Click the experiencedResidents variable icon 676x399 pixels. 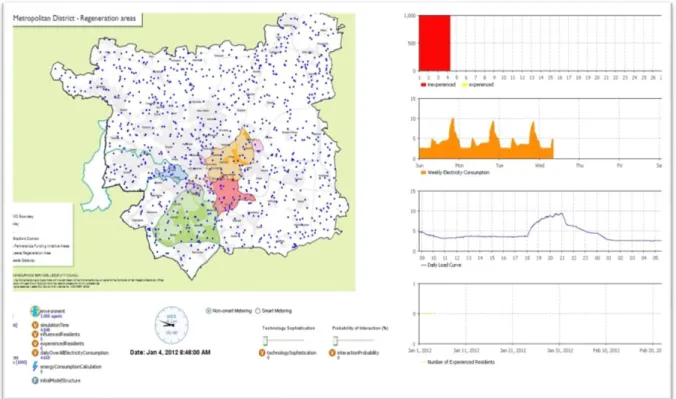pos(35,344)
